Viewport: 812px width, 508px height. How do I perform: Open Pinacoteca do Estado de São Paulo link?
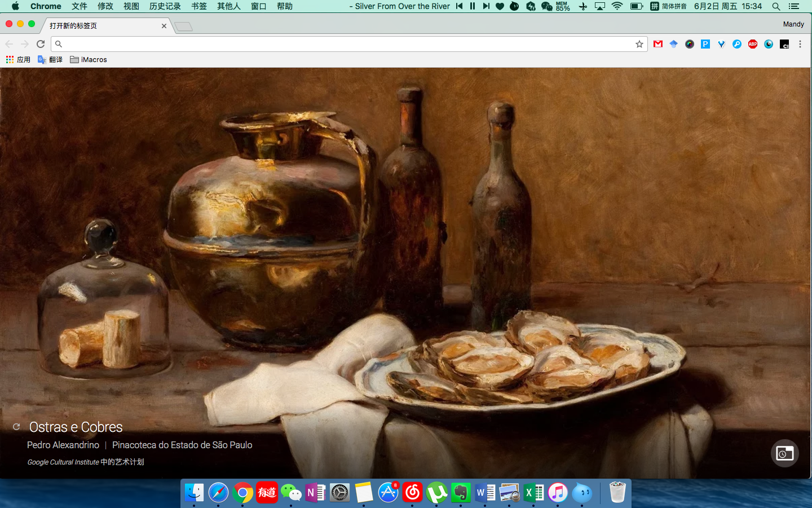182,445
